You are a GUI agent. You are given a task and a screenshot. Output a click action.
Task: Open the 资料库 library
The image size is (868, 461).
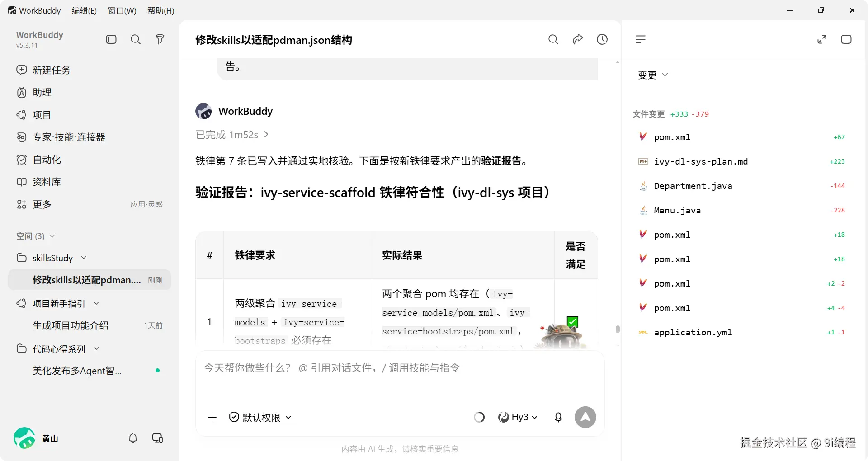pos(90,182)
